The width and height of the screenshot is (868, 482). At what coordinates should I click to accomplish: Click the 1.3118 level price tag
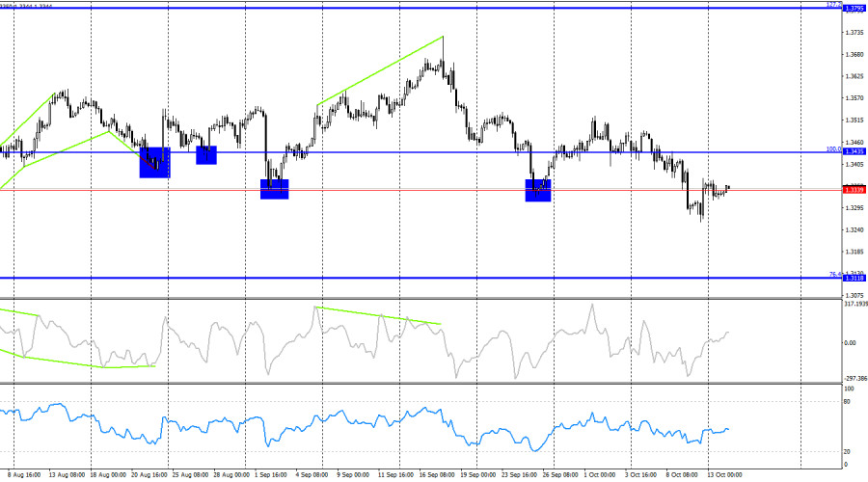[x=854, y=279]
